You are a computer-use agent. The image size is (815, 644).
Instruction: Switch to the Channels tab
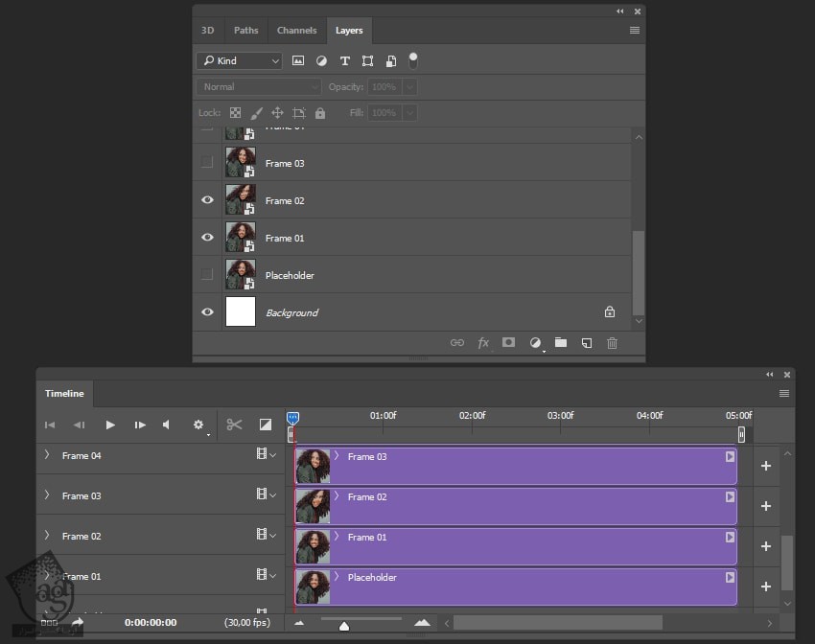point(296,30)
